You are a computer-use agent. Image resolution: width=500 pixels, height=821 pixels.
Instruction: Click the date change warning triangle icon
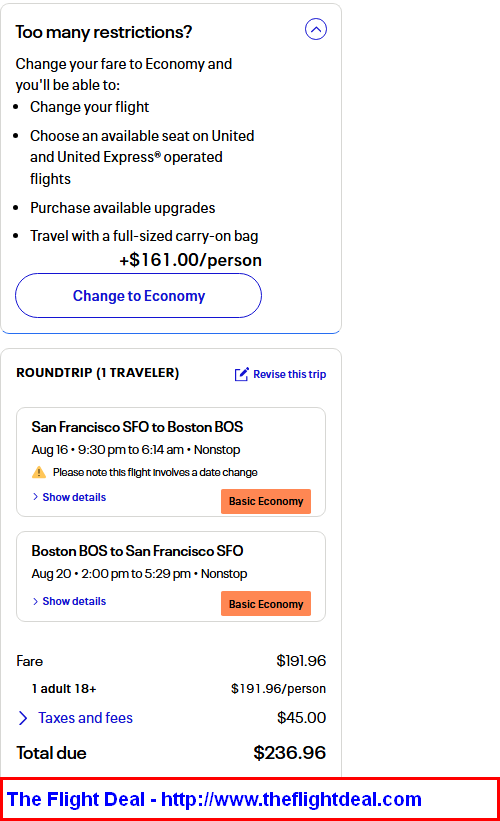[x=39, y=472]
